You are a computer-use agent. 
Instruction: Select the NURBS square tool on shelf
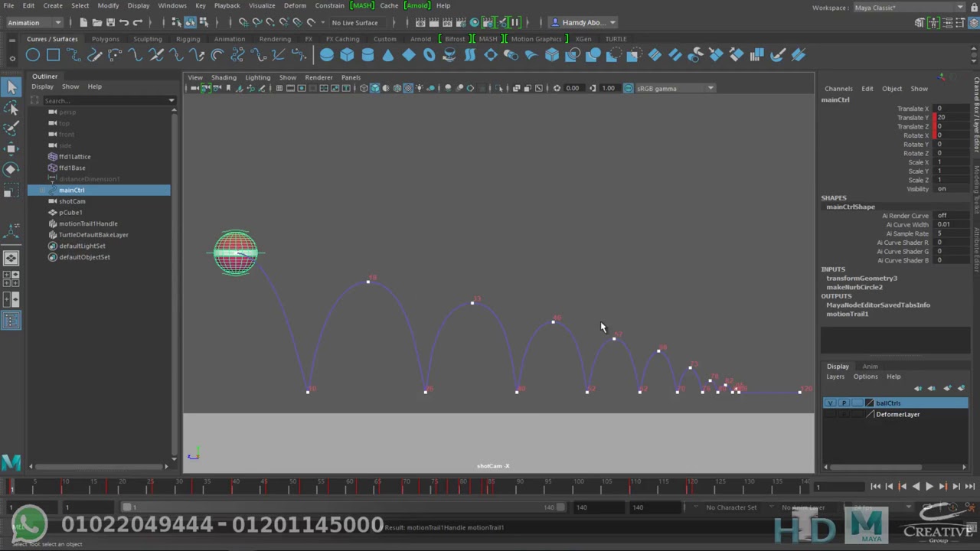click(x=53, y=54)
